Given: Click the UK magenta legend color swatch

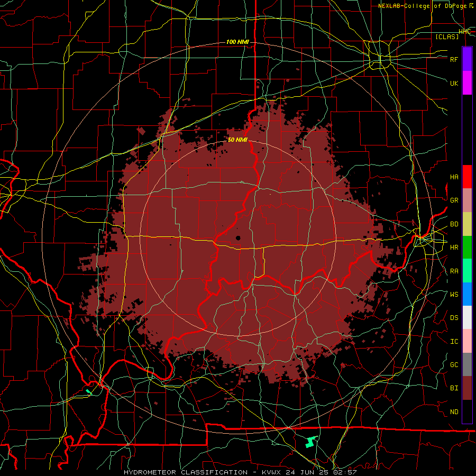Looking at the screenshot, I should [467, 83].
